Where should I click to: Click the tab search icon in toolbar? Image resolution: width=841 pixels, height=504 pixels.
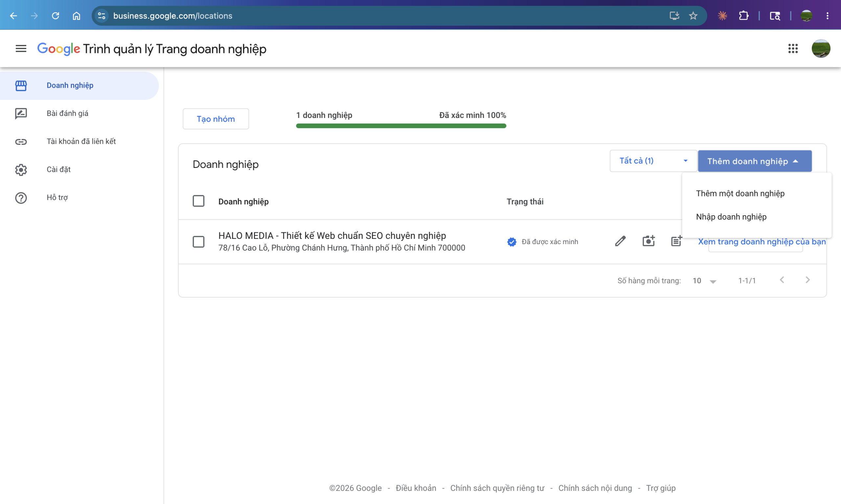775,16
